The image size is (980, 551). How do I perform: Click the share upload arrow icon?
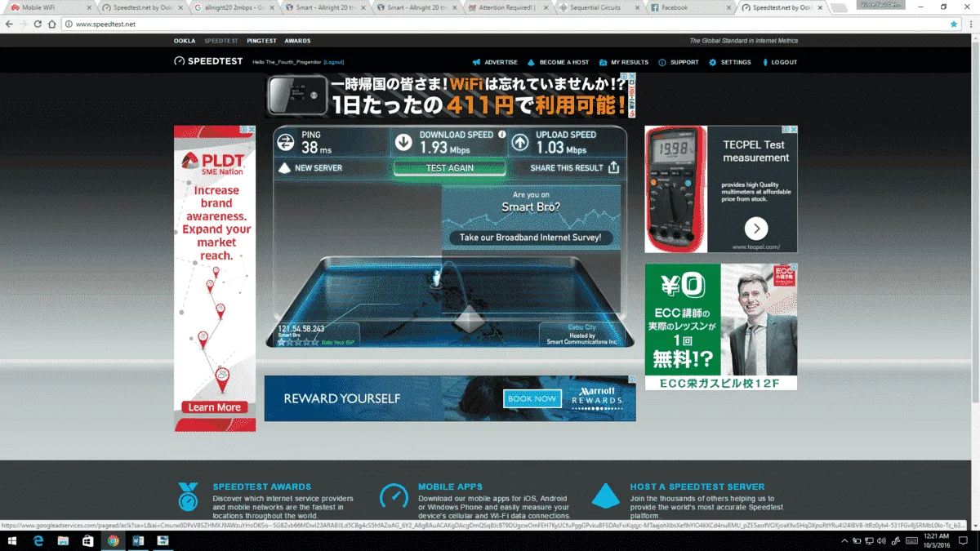tap(613, 167)
